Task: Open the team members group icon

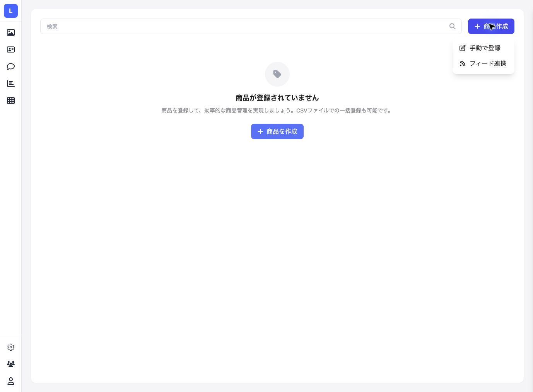Action: point(11,364)
